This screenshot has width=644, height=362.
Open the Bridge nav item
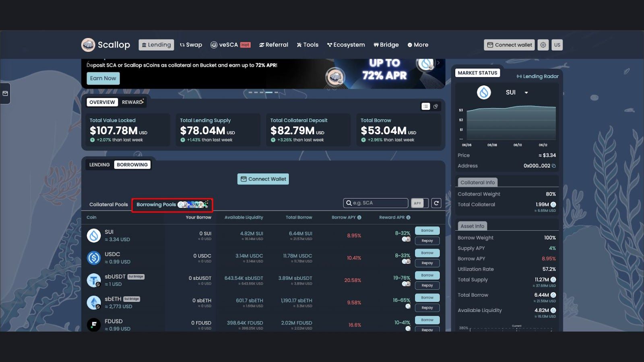[x=386, y=45]
